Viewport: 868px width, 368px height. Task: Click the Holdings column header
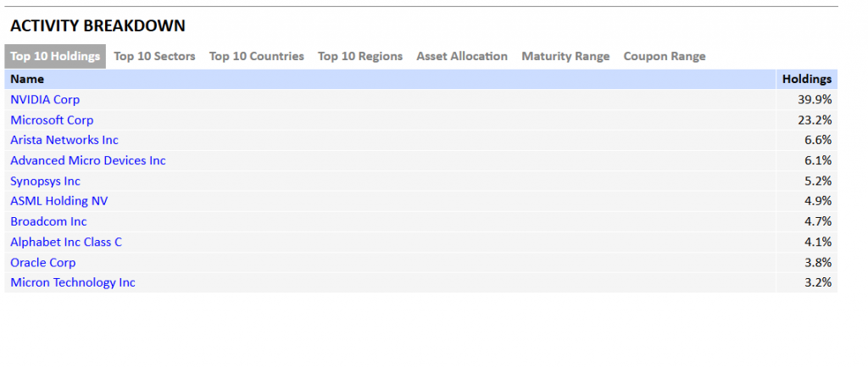(806, 79)
